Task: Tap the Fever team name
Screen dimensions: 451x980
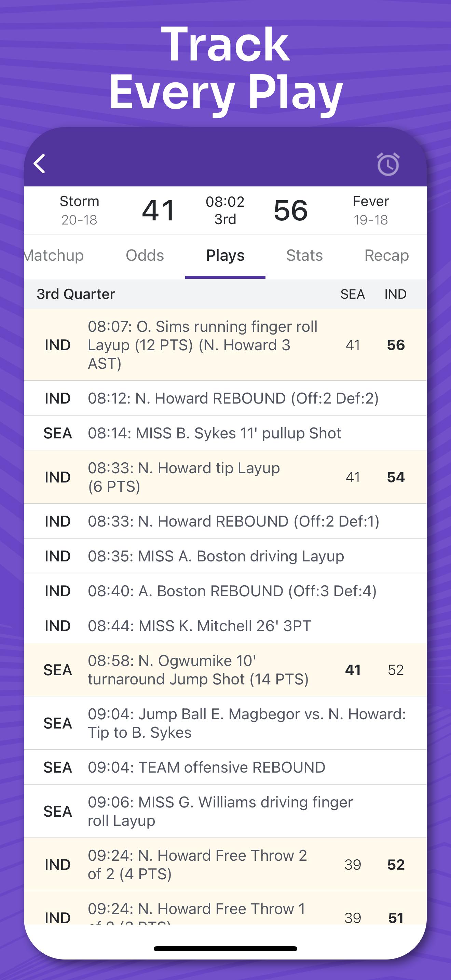Action: click(x=371, y=201)
